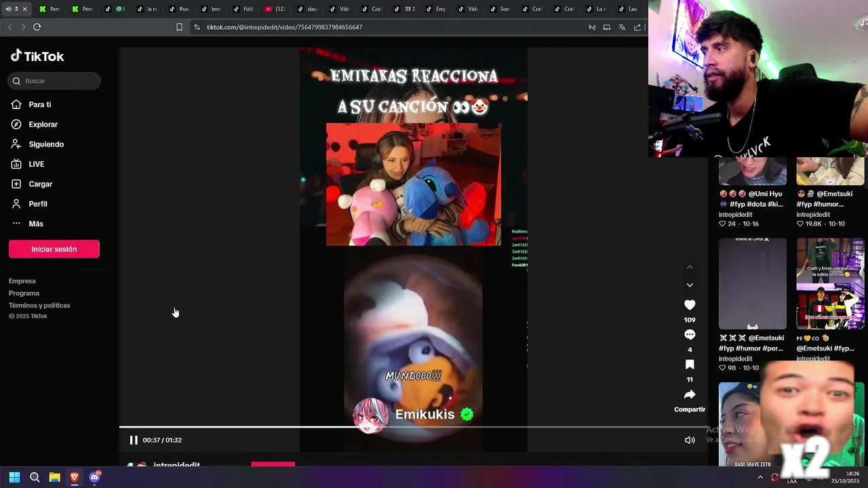
Task: Switch to the first Kick 'Perr' tab
Action: (x=50, y=9)
